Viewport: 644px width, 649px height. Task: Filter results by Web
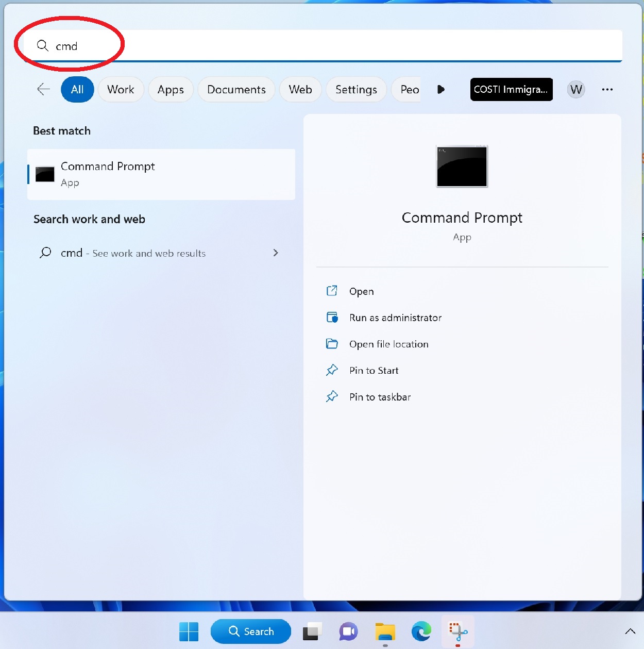point(300,90)
